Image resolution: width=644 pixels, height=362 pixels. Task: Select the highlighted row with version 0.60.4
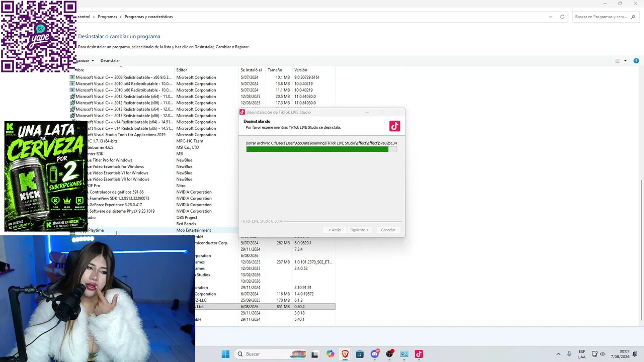coord(265,307)
